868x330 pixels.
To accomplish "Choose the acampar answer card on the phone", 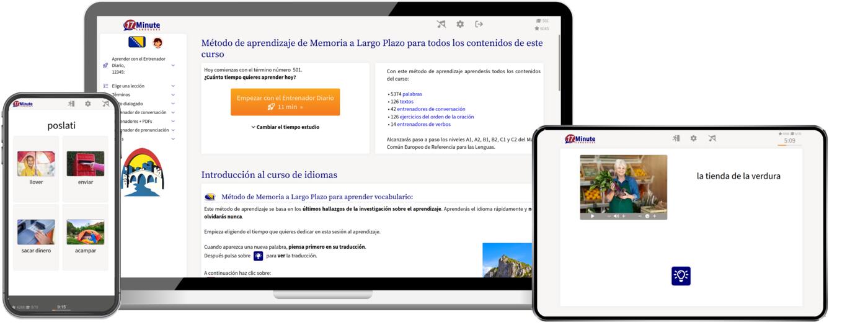I will click(x=86, y=237).
